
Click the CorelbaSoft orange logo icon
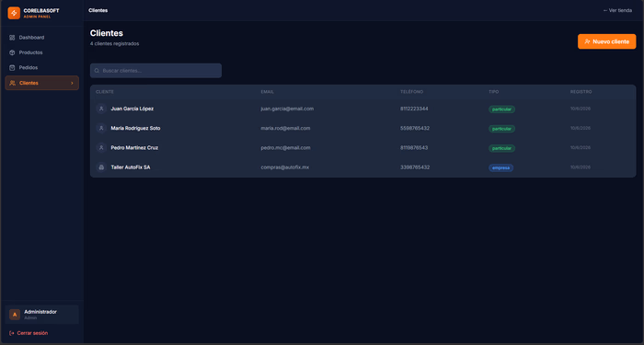coord(14,13)
